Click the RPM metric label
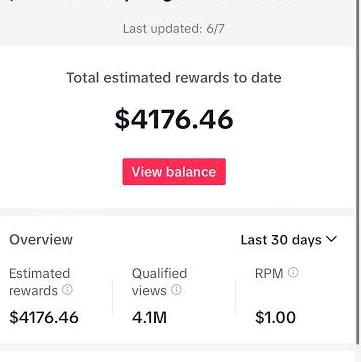361x362 pixels. click(x=269, y=274)
